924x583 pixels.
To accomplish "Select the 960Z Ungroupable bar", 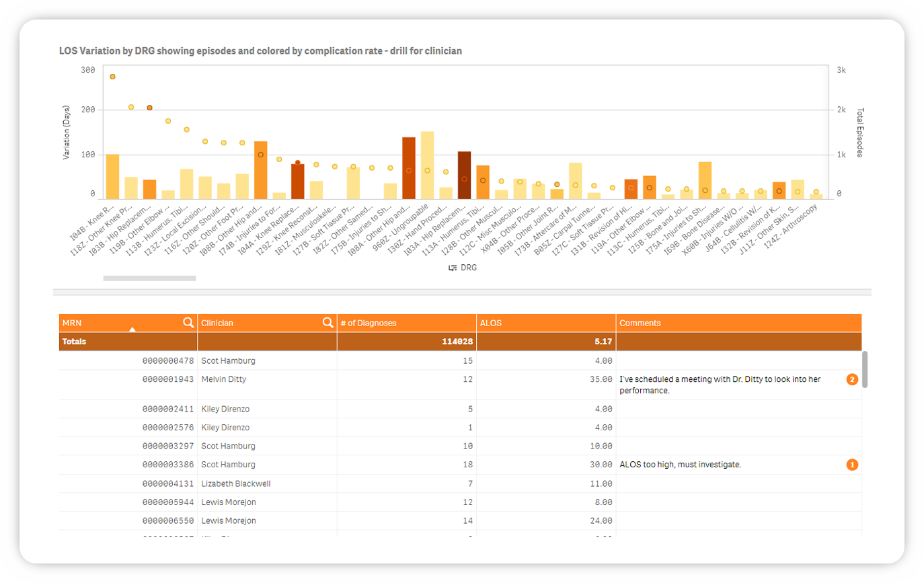I will (x=427, y=165).
